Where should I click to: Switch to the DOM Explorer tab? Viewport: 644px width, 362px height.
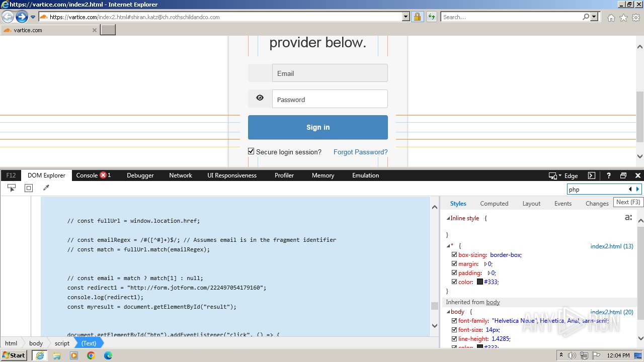click(46, 175)
